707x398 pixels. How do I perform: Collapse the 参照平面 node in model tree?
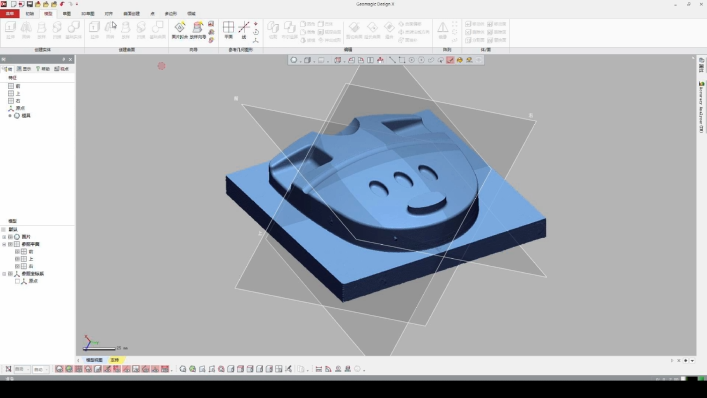click(x=4, y=244)
